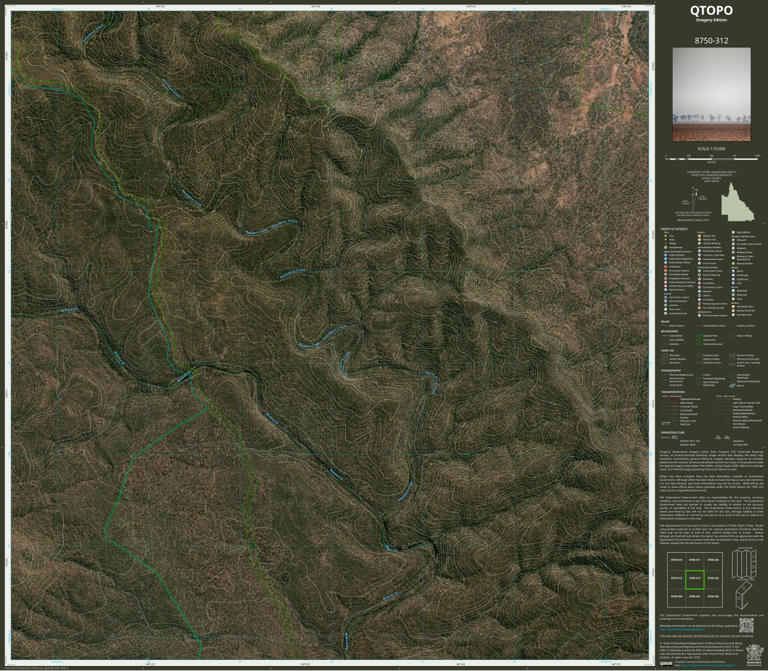The image size is (768, 671).
Task: Click the vertical folds map diagram
Action: [744, 564]
